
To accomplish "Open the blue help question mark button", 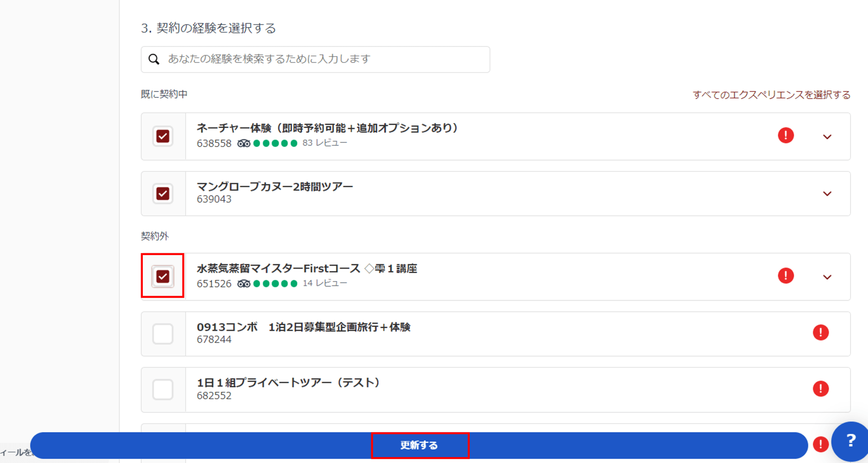I will pos(850,440).
